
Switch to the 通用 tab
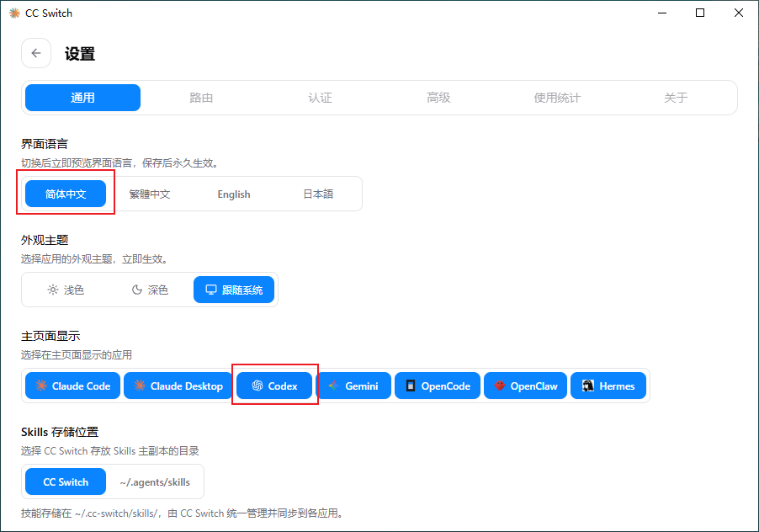82,98
